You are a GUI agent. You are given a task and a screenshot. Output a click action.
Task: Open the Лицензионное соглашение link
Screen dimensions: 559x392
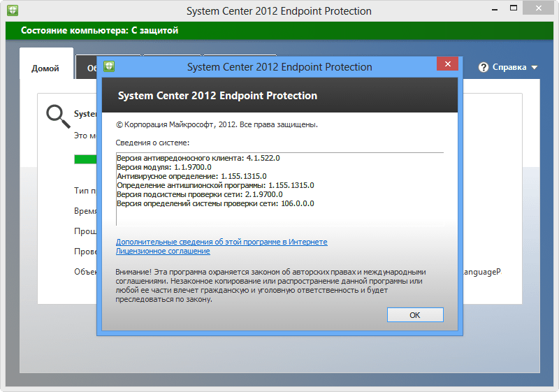click(x=163, y=251)
